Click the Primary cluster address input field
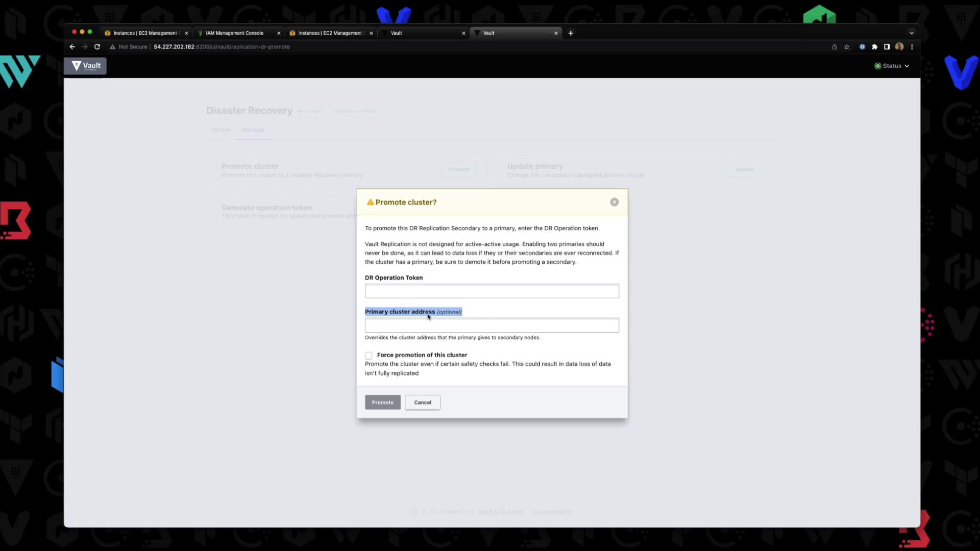The image size is (980, 551). click(x=492, y=325)
